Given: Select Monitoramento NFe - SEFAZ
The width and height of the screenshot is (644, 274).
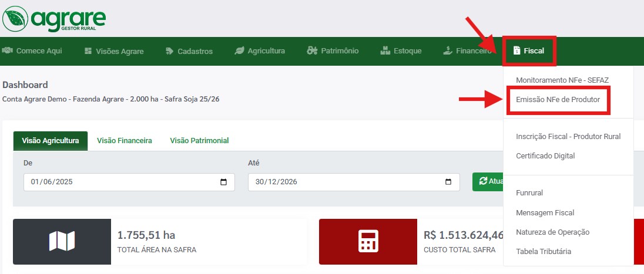Looking at the screenshot, I should coord(562,80).
